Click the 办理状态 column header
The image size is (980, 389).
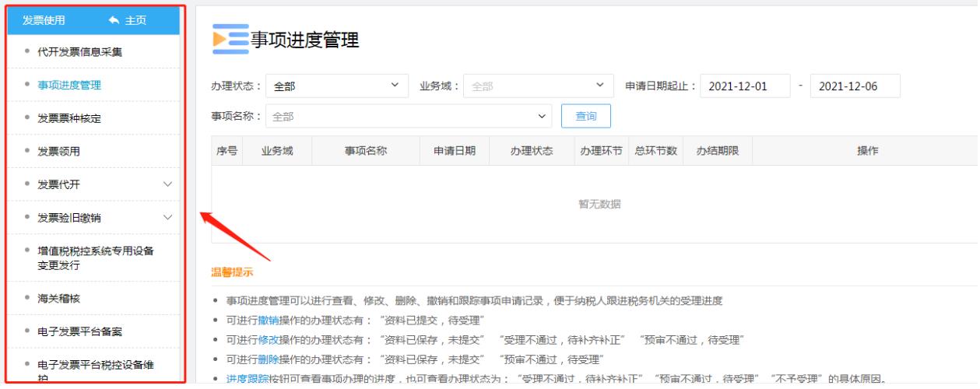(531, 151)
